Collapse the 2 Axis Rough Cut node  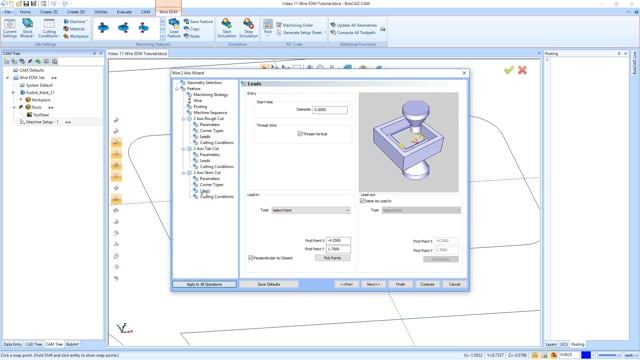[x=183, y=119]
